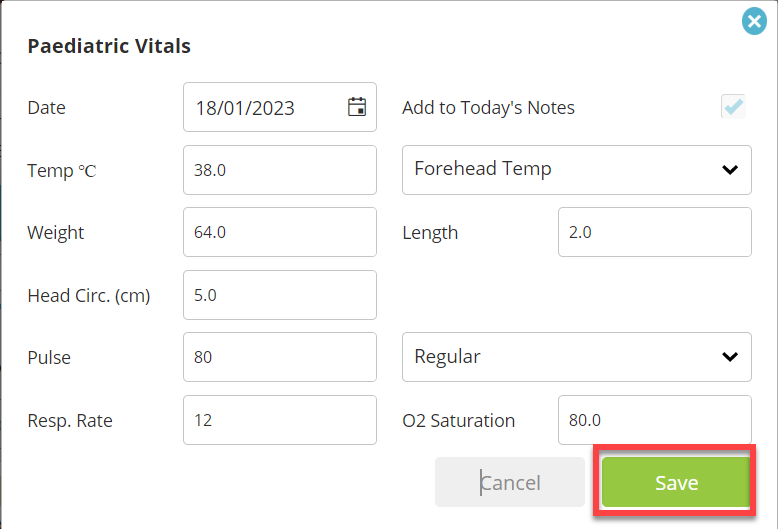Expand the Forehead Temp dropdown arrow

pos(730,170)
